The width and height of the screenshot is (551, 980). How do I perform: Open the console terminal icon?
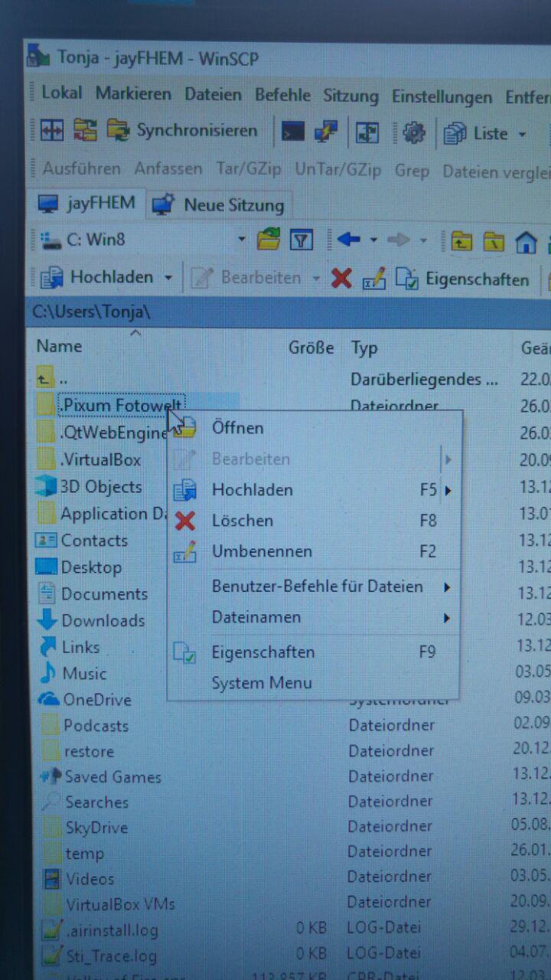pos(293,132)
